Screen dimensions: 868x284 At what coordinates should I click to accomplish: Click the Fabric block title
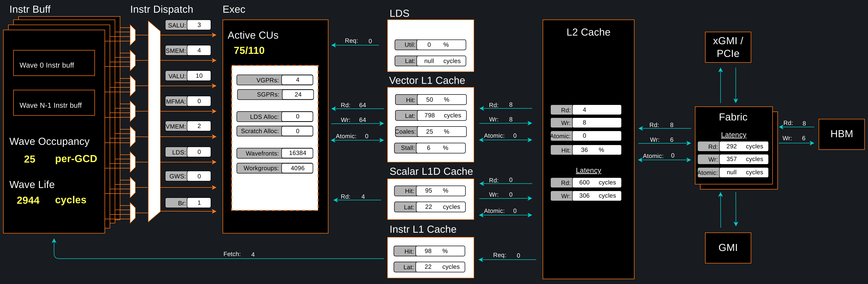(x=733, y=117)
